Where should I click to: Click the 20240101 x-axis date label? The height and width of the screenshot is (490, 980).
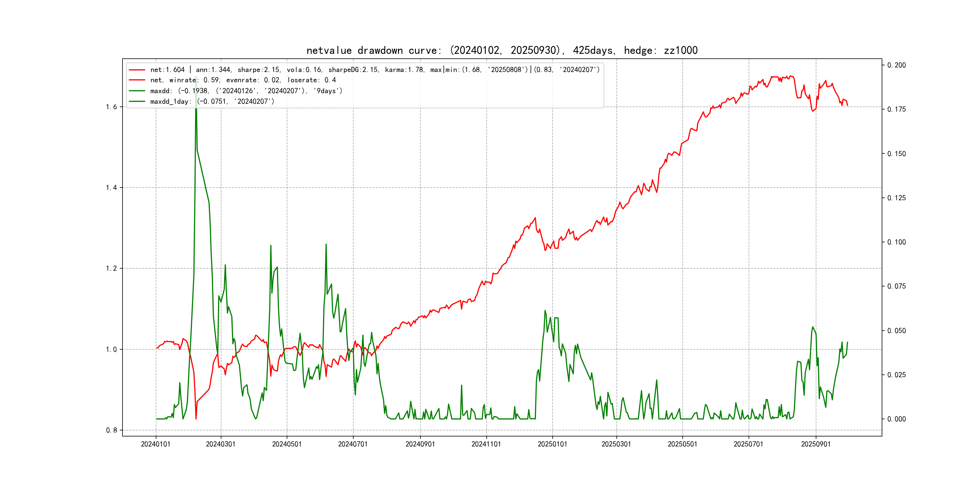coord(155,444)
